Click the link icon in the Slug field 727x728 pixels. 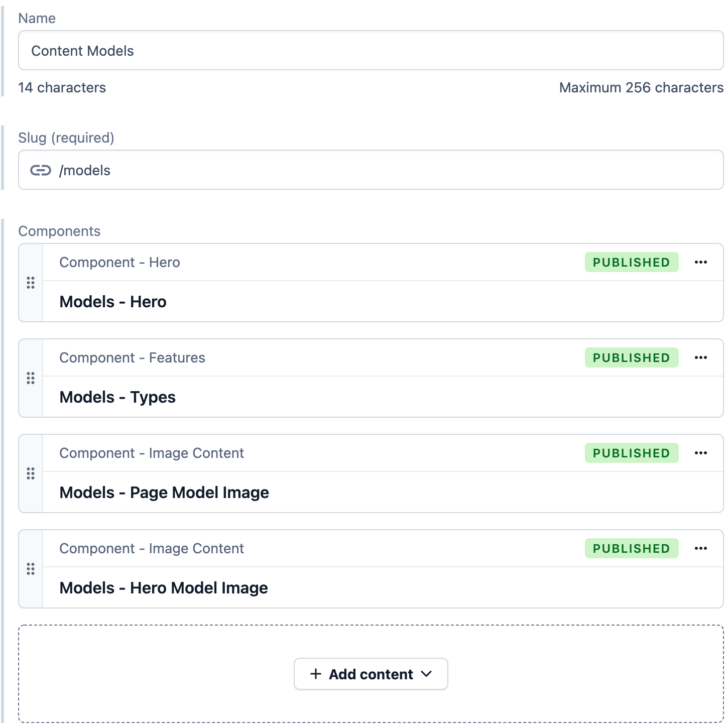click(41, 170)
